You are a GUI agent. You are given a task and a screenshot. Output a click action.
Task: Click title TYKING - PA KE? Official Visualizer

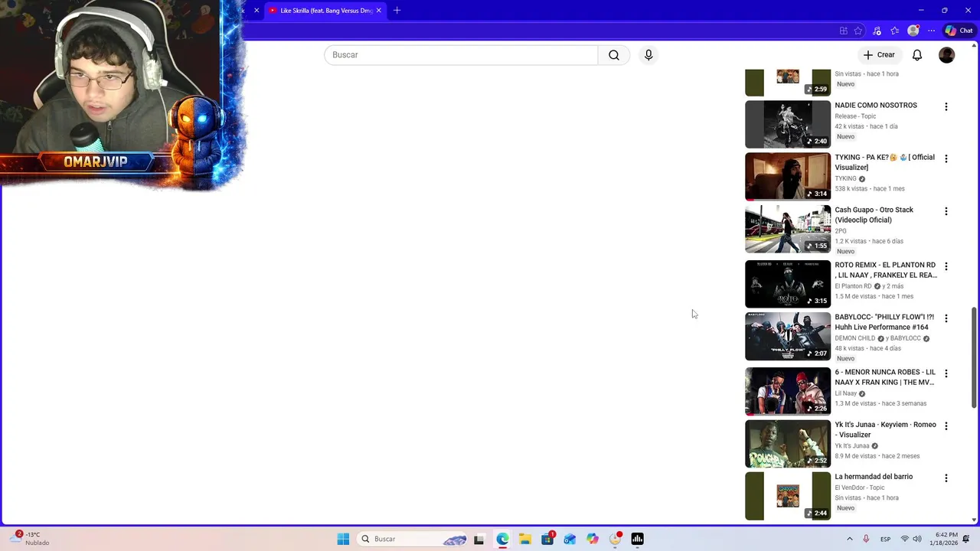tap(885, 162)
